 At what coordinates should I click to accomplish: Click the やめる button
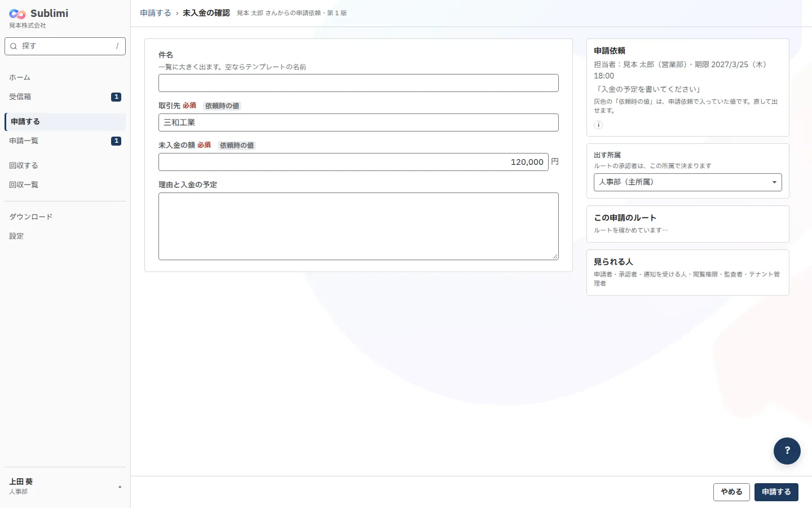(731, 492)
